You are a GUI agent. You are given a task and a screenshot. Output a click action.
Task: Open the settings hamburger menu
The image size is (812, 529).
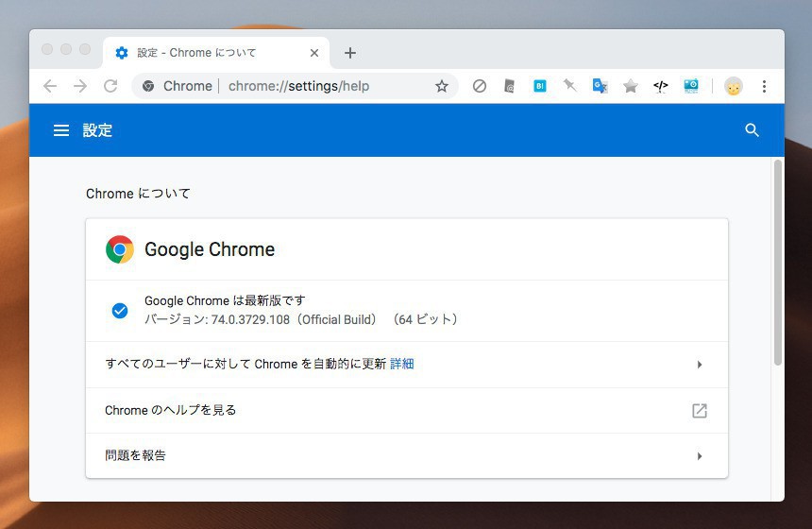[61, 130]
